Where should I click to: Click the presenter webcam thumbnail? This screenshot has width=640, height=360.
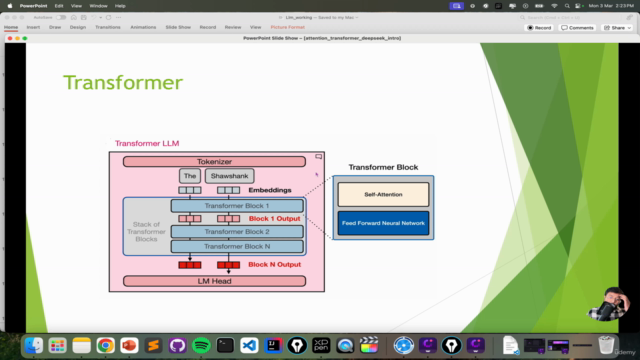click(610, 304)
